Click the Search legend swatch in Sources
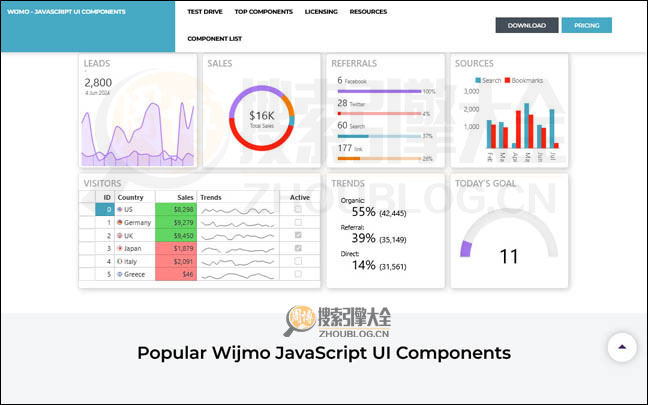This screenshot has height=405, width=648. click(x=478, y=80)
